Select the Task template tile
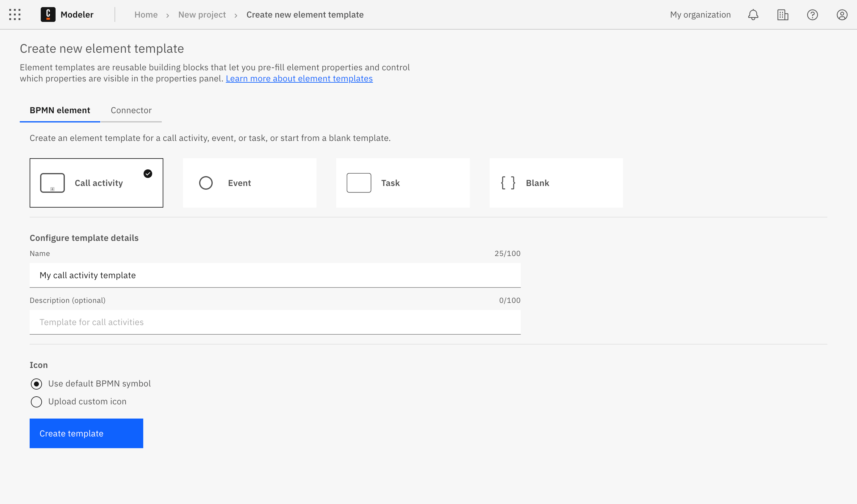Viewport: 857px width, 504px height. click(403, 183)
